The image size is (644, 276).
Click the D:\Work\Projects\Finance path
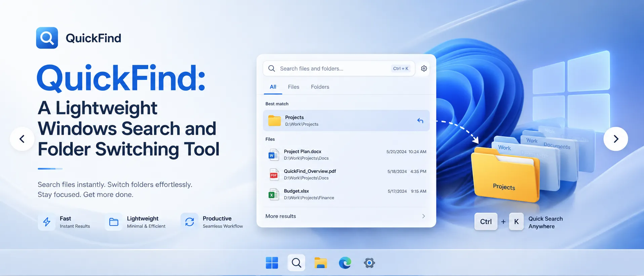tap(309, 198)
